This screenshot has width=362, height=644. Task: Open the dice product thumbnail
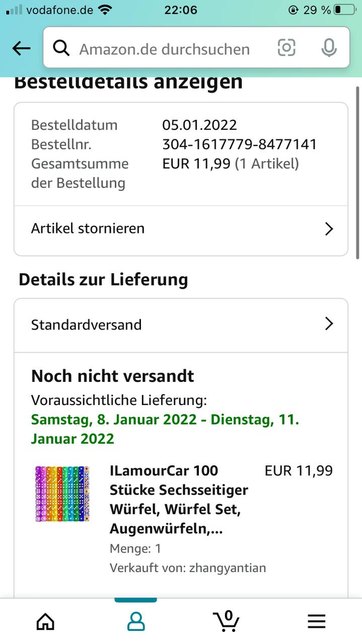point(62,494)
